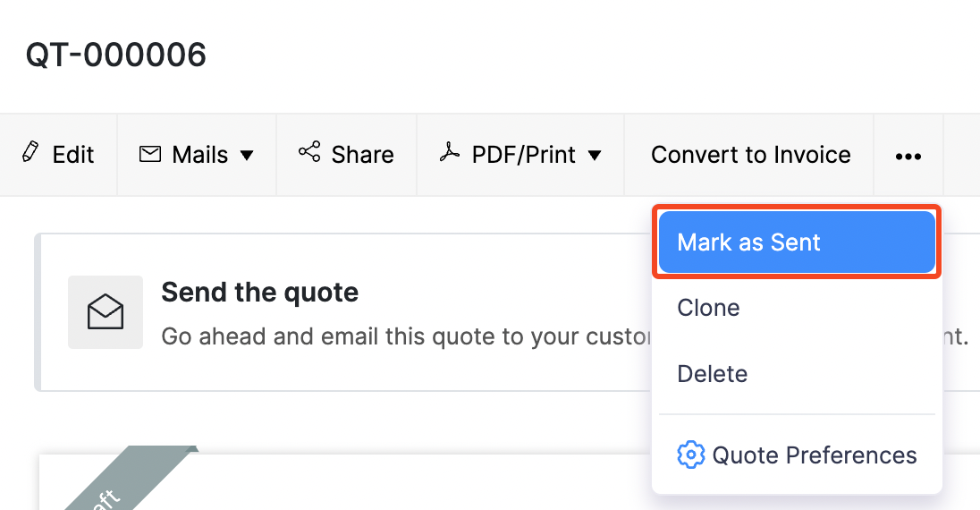This screenshot has height=510, width=980.
Task: Click the pencil Edit icon
Action: coord(31,152)
